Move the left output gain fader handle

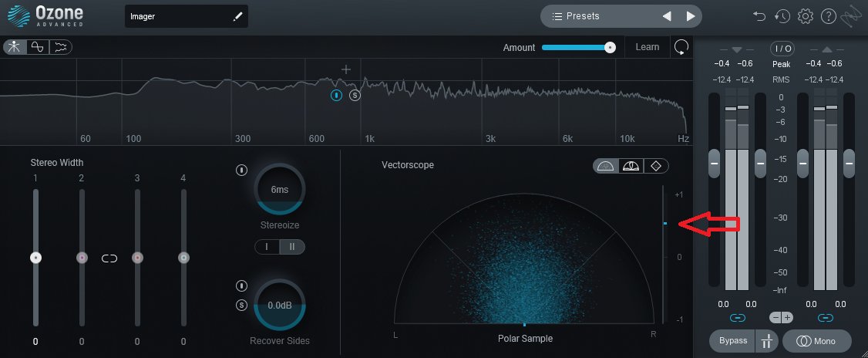click(802, 164)
